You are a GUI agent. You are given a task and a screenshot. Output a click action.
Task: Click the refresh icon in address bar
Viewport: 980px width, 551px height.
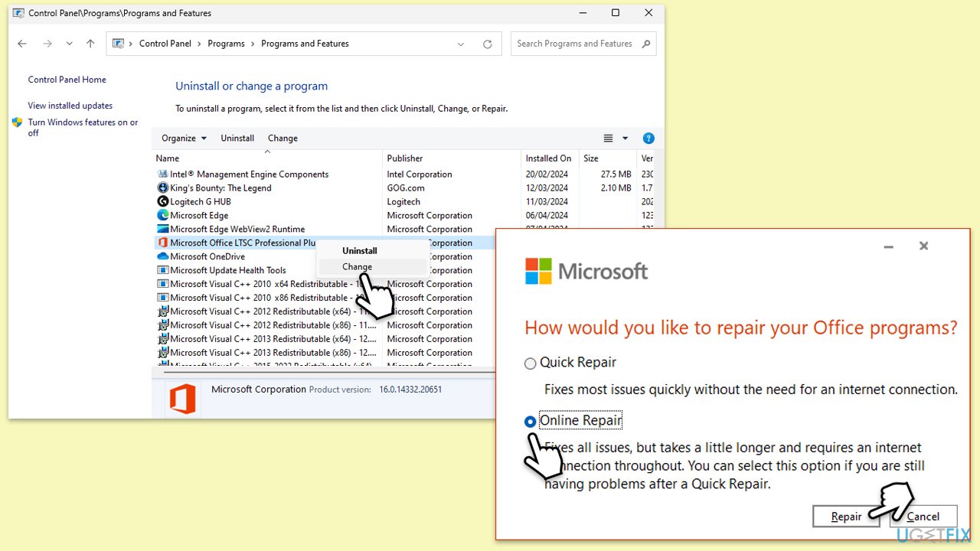(x=487, y=44)
